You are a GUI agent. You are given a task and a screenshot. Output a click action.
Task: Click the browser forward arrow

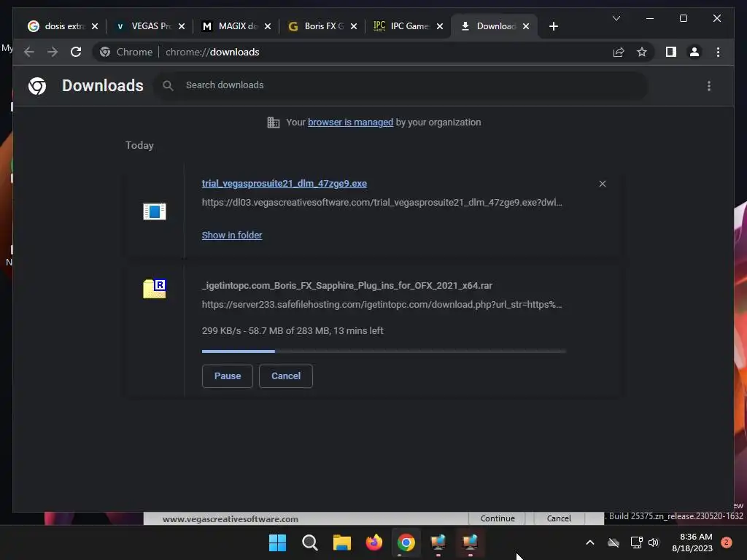[53, 52]
